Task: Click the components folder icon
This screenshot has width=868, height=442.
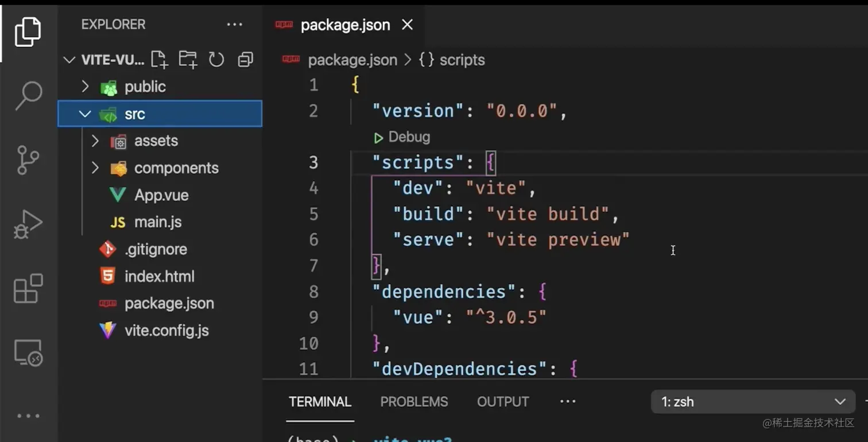Action: (118, 168)
